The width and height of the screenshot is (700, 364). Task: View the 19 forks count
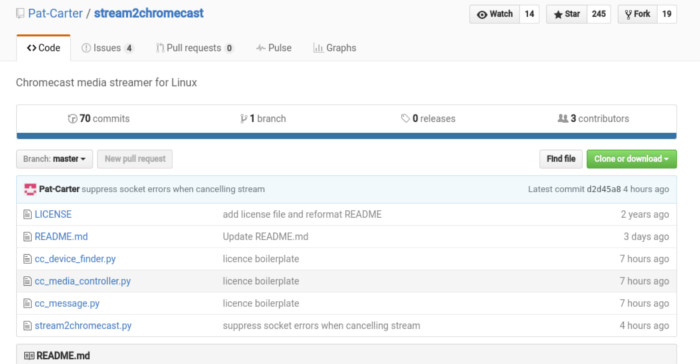click(x=667, y=14)
